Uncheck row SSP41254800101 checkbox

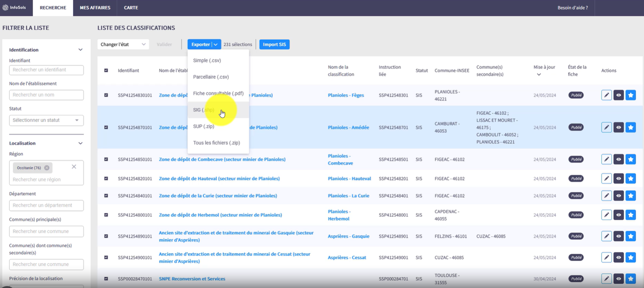click(x=106, y=215)
